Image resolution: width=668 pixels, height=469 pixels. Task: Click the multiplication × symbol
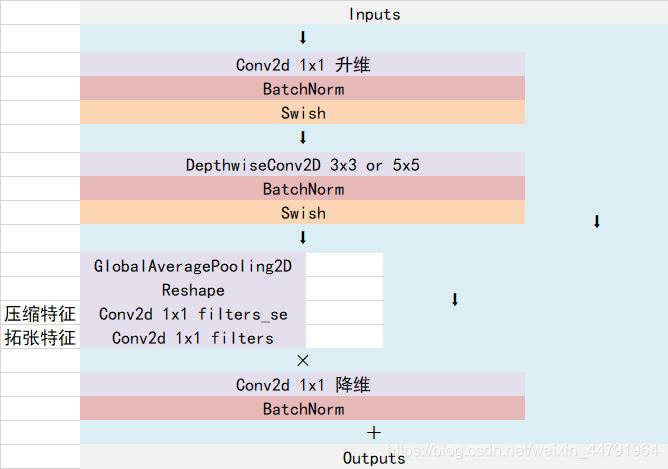303,360
